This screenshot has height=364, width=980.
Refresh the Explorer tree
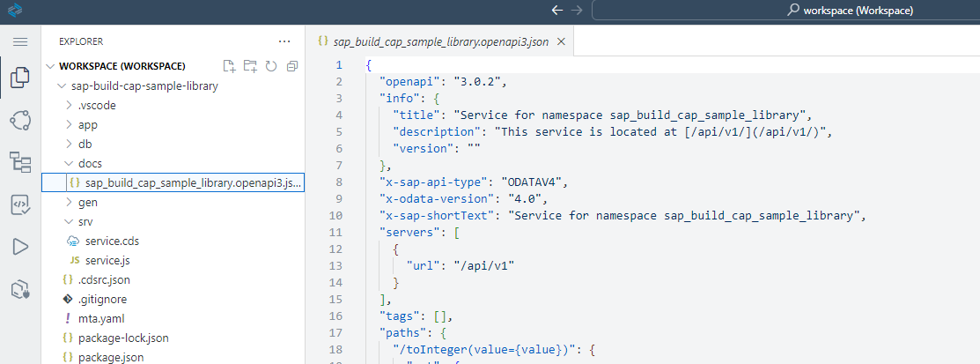tap(270, 66)
